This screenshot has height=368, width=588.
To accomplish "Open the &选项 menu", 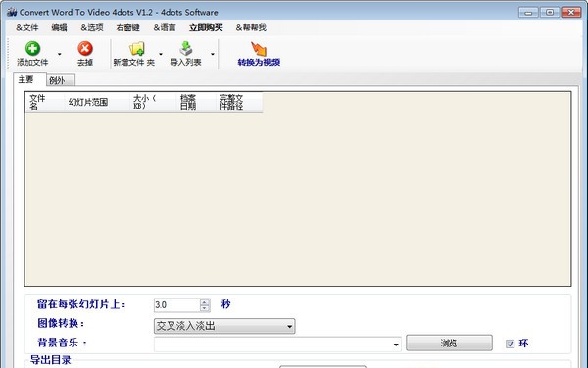I will coord(92,27).
